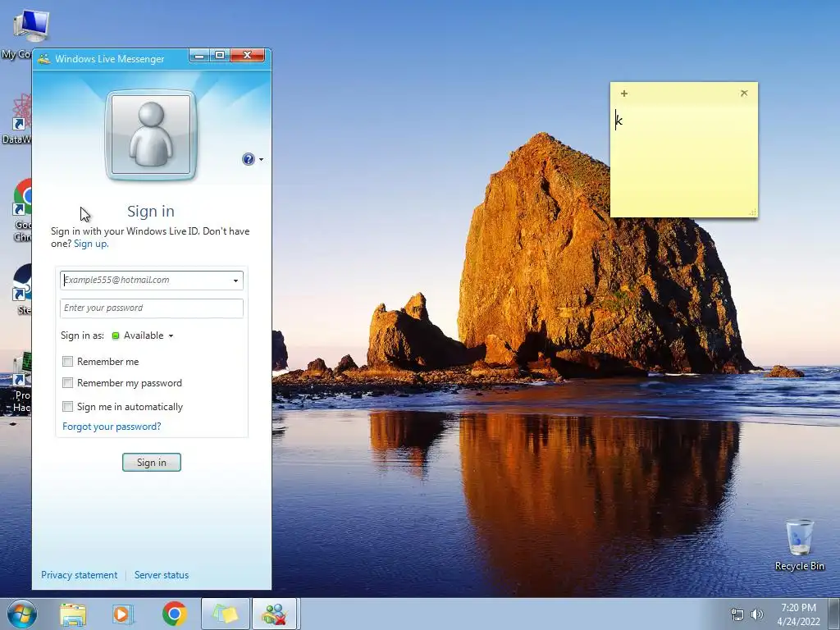The height and width of the screenshot is (630, 840).
Task: Switch to Sticky Notes taskbar button
Action: tap(226, 614)
